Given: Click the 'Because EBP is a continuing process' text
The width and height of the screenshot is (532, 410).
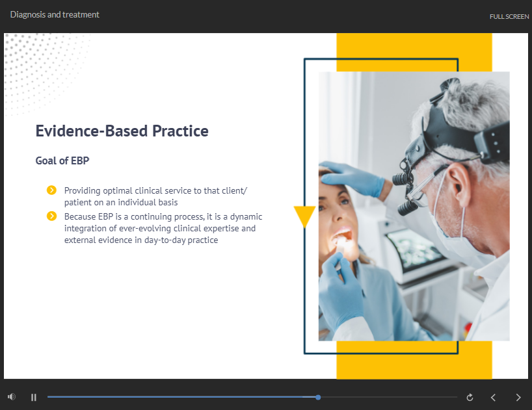Looking at the screenshot, I should click(x=163, y=228).
